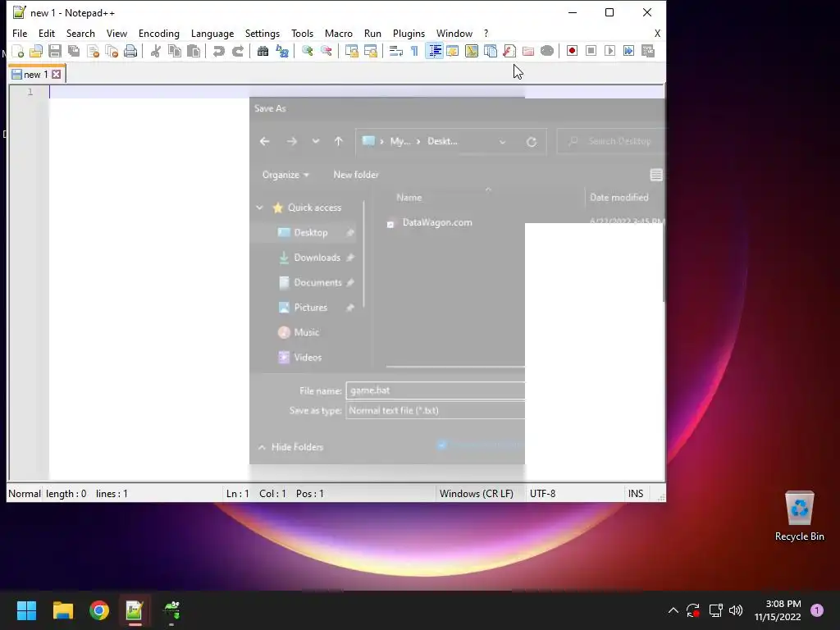Toggle Show All Characters pilcrow icon
840x630 pixels.
[x=414, y=51]
